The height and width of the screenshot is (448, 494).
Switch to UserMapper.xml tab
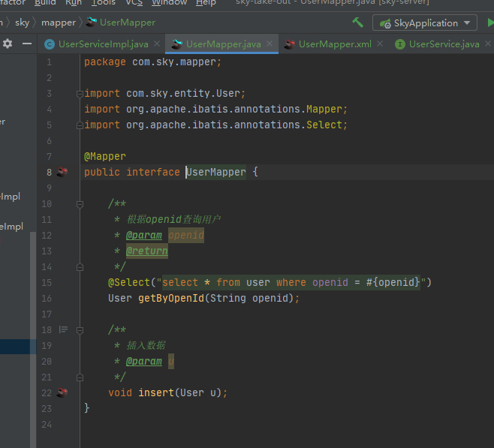pos(335,44)
